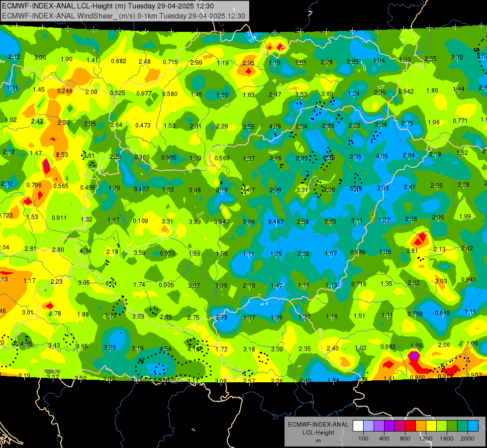
Task: Click the wind shear value 5.38
Action: coord(356,188)
